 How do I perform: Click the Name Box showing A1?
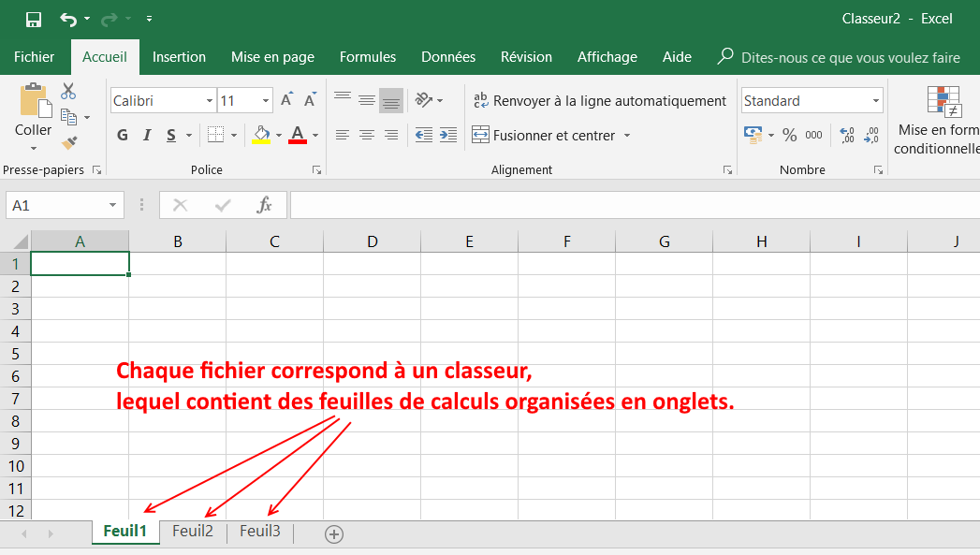click(56, 205)
